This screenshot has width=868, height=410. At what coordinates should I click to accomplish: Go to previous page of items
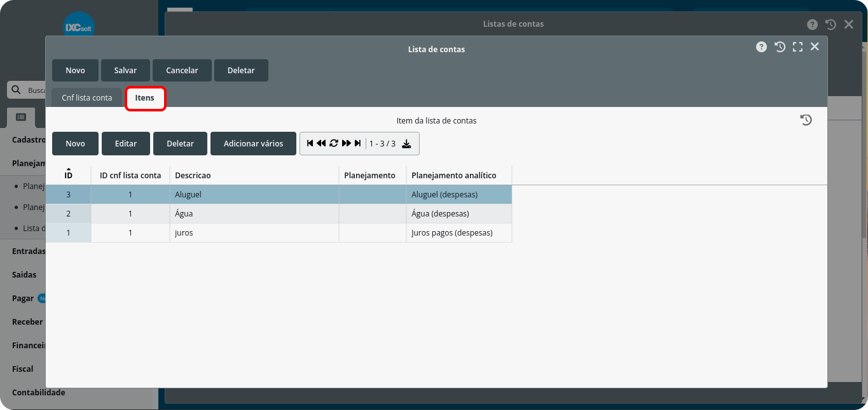click(x=321, y=144)
